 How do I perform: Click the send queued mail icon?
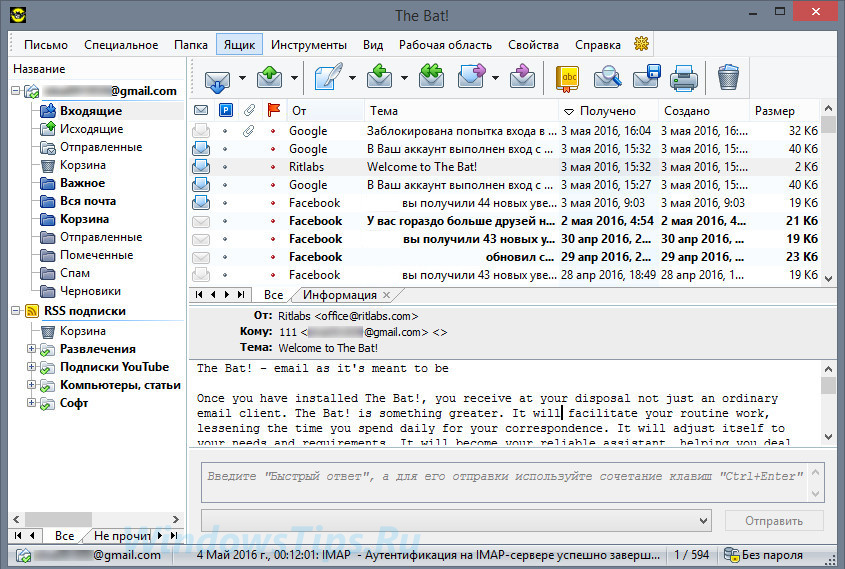(269, 78)
